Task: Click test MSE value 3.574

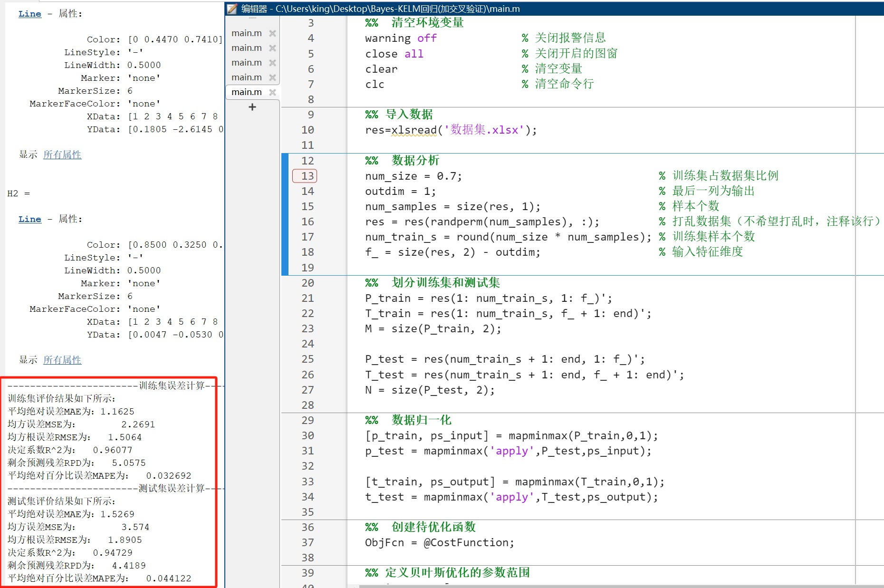Action: click(x=135, y=527)
